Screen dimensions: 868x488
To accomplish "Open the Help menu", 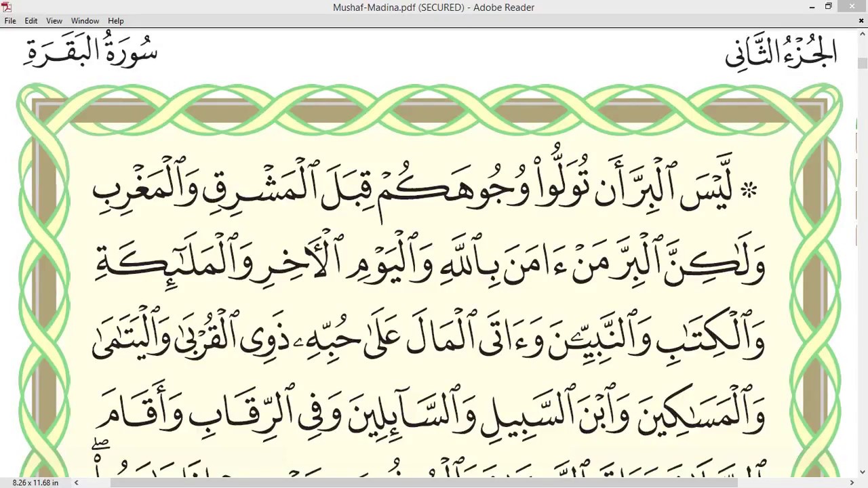I will (116, 21).
